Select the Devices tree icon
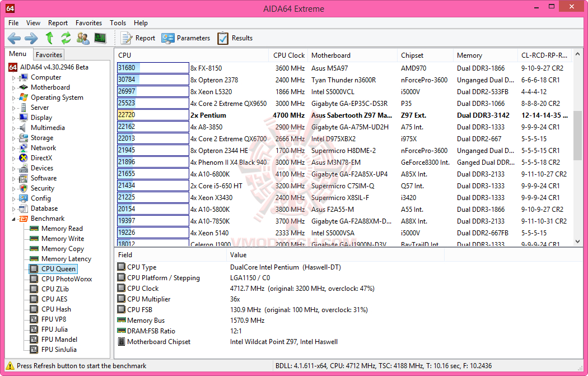This screenshot has height=376, width=588. click(24, 168)
